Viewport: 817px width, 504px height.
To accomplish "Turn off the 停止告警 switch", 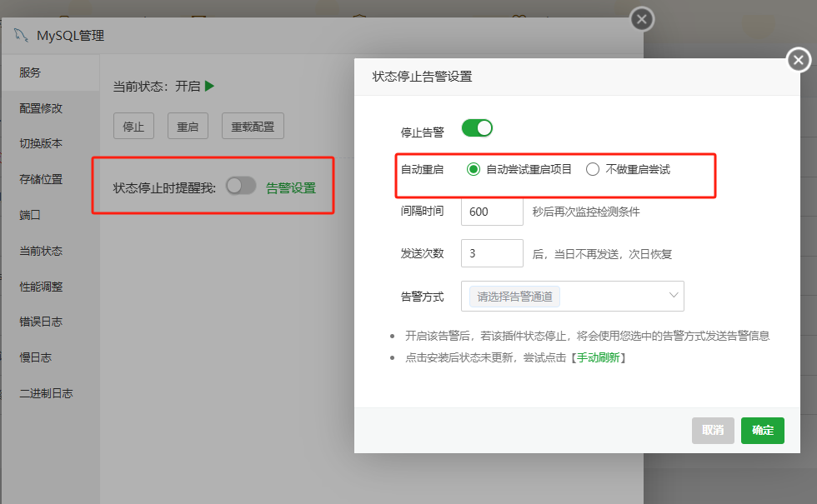I will pos(477,128).
